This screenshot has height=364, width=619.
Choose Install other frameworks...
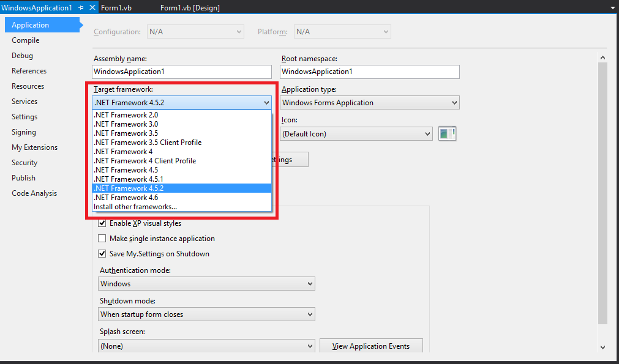(182, 207)
